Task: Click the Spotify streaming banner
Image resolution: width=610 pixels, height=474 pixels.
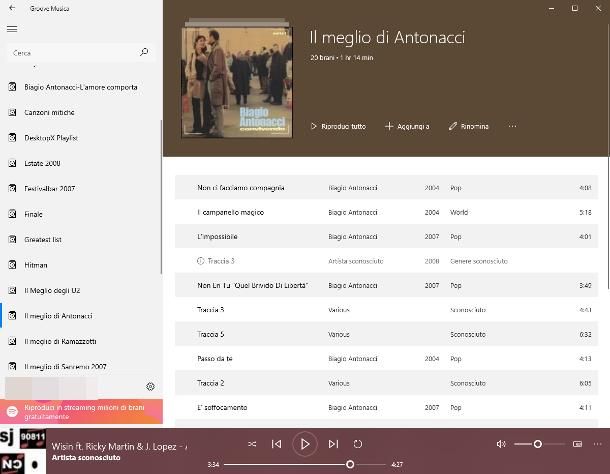Action: (81, 412)
